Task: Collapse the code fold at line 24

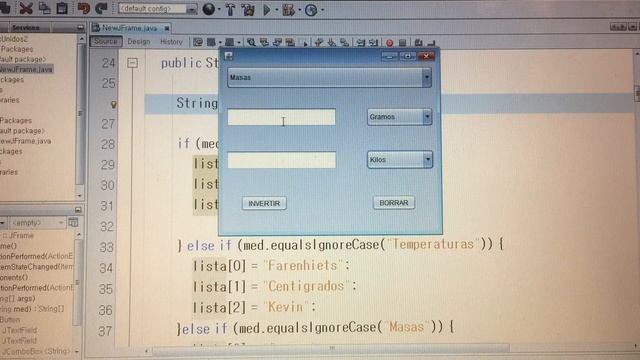Action: point(132,63)
